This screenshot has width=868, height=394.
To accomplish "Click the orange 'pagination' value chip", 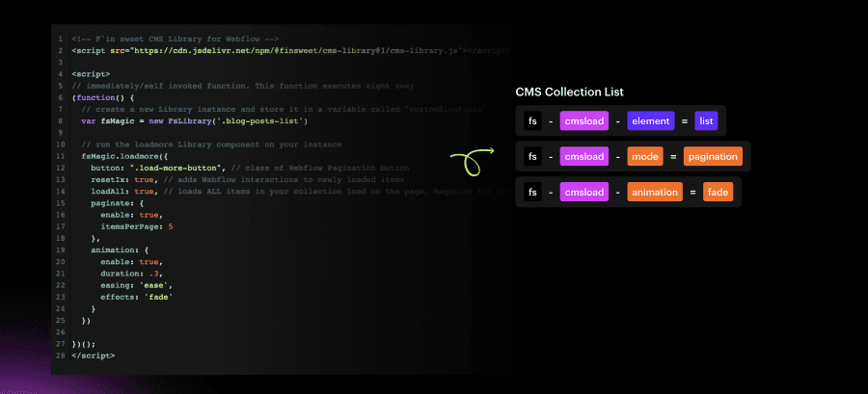I will pyautogui.click(x=713, y=157).
